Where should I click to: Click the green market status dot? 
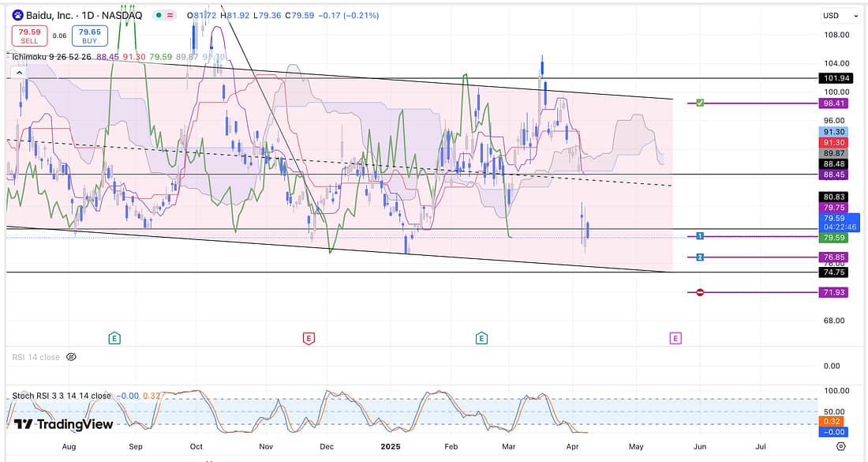pos(160,15)
